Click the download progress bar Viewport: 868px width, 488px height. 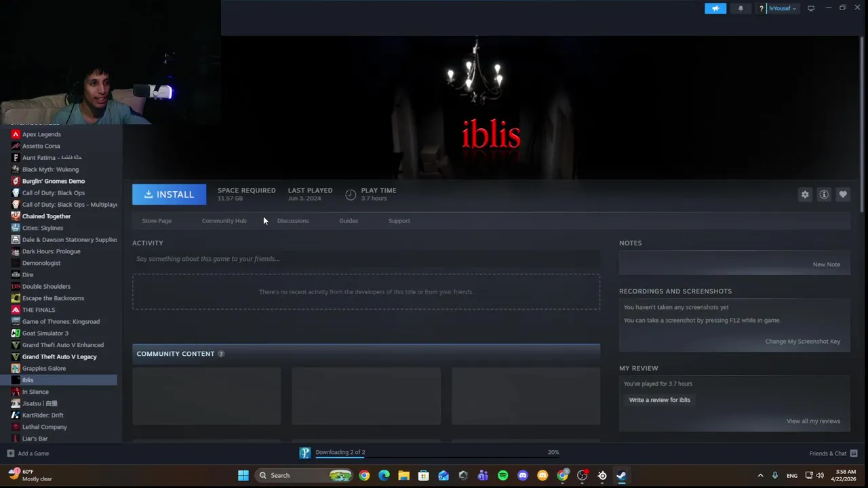tap(436, 458)
